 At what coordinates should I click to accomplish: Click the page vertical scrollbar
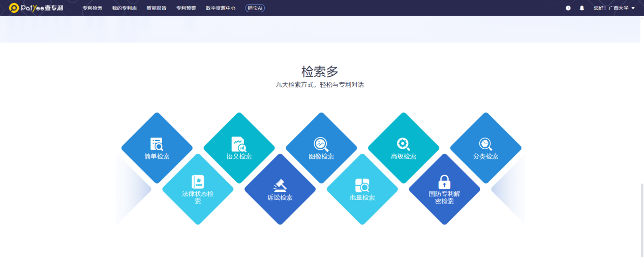point(641,218)
